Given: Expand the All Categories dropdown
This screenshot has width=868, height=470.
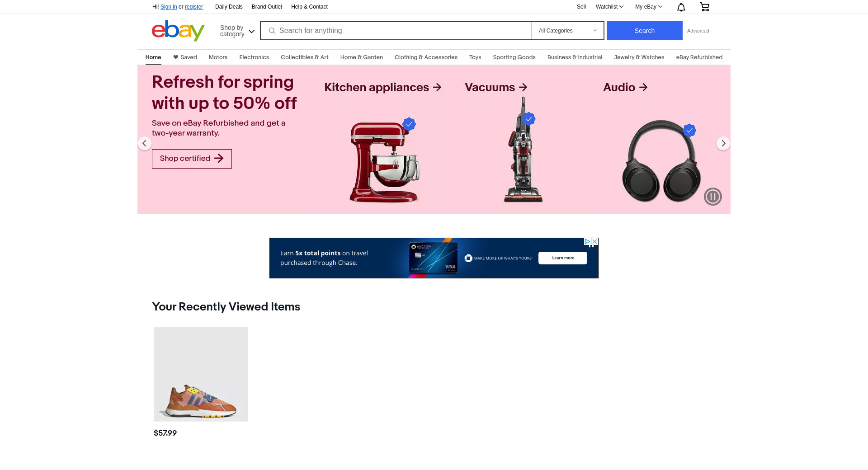Looking at the screenshot, I should [x=567, y=31].
